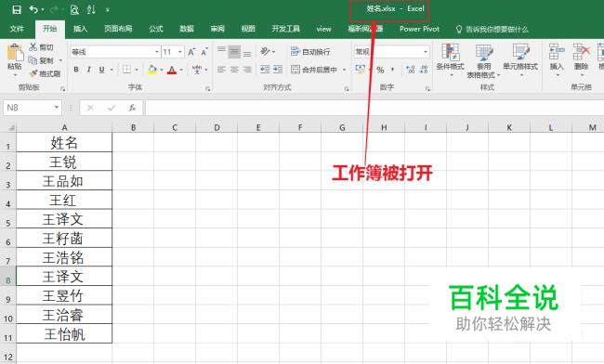Toggle Italic formatting

pyautogui.click(x=89, y=70)
